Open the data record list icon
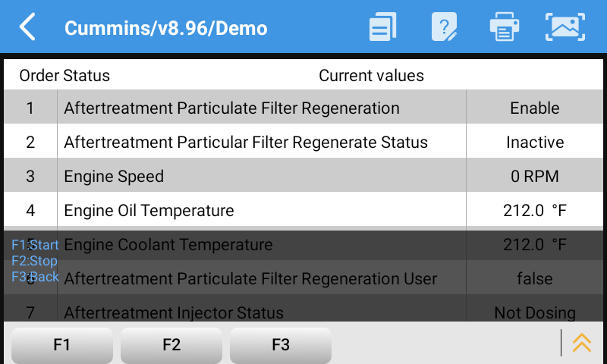 coord(383,27)
